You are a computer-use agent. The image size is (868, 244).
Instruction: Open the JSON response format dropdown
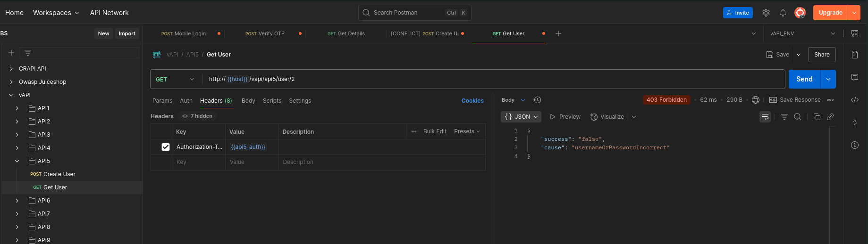click(521, 117)
